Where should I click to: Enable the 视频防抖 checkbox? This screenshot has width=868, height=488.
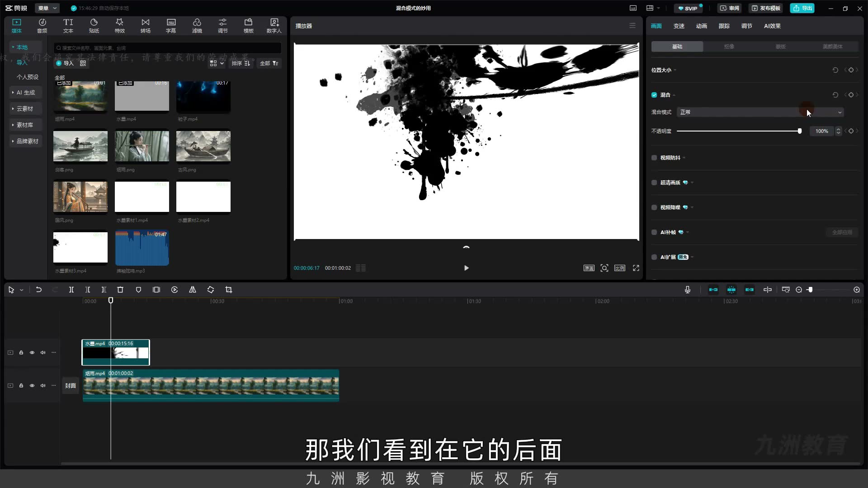point(654,158)
